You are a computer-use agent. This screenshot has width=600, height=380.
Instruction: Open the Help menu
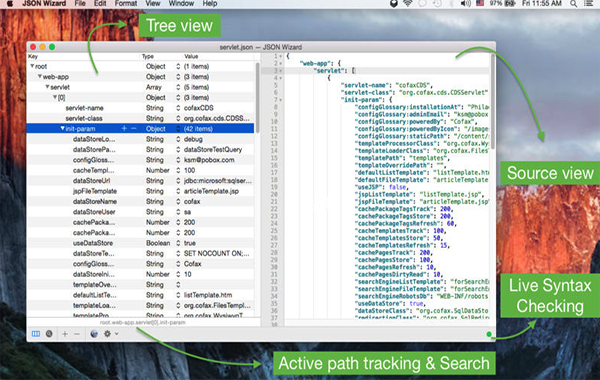point(210,3)
